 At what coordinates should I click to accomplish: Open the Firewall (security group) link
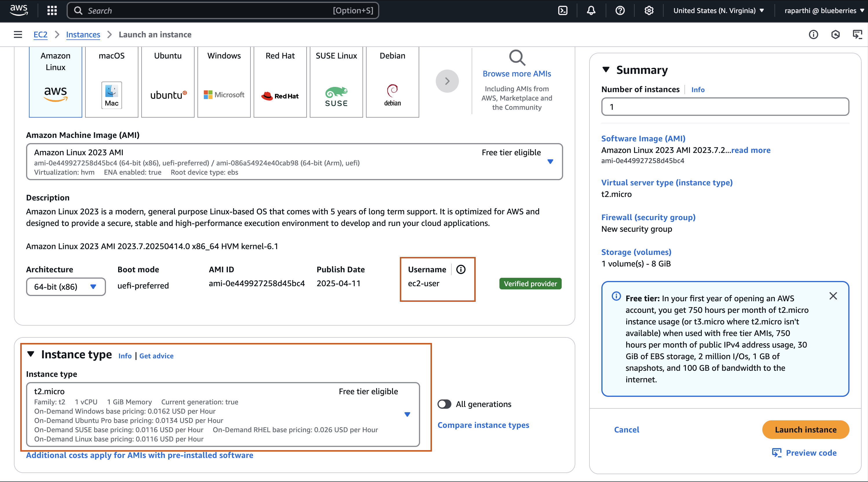point(648,218)
